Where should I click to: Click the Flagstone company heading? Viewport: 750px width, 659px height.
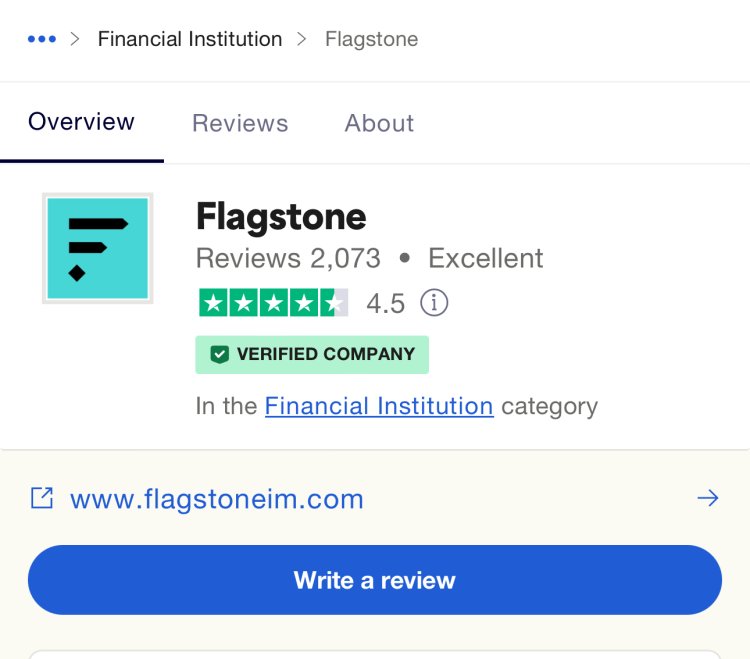pos(281,218)
